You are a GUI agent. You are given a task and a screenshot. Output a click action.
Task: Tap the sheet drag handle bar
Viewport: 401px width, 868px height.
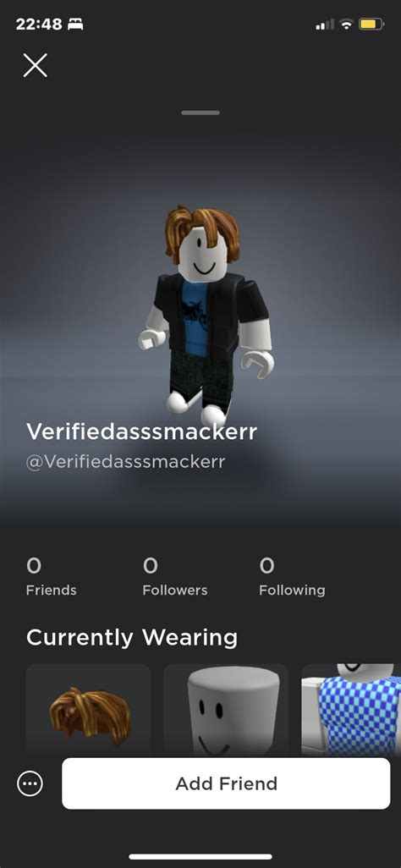(x=200, y=113)
